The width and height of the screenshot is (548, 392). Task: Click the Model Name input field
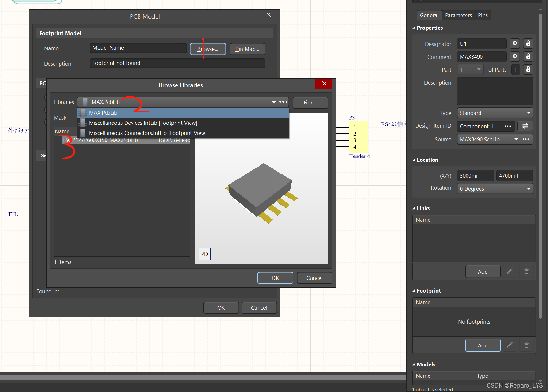(138, 48)
